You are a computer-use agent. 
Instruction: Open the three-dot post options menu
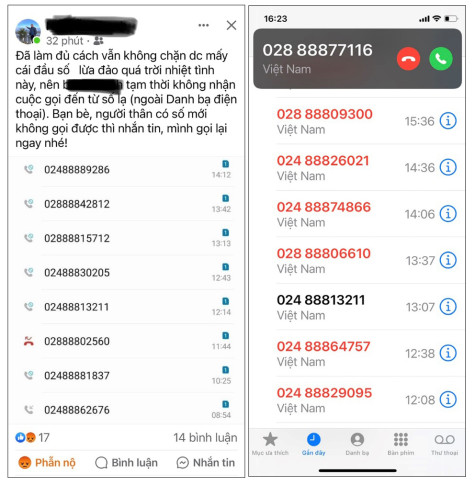[203, 25]
